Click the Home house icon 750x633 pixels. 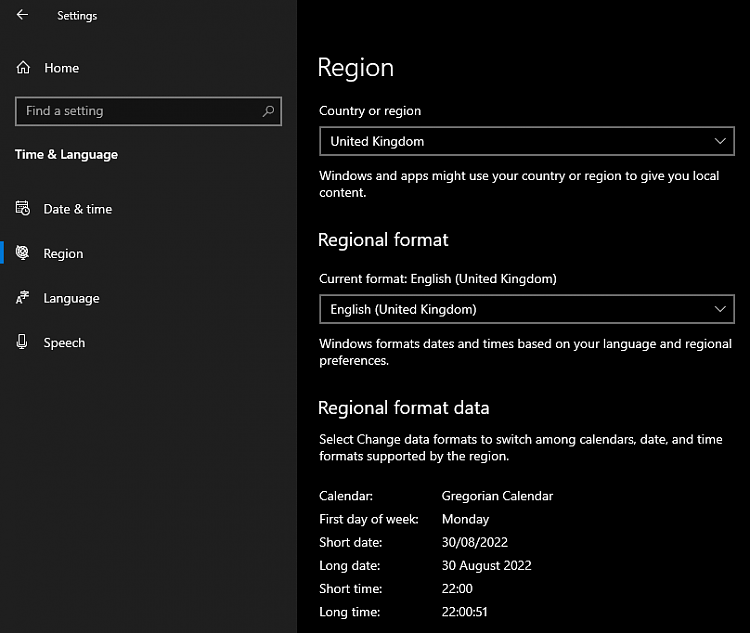coord(23,67)
